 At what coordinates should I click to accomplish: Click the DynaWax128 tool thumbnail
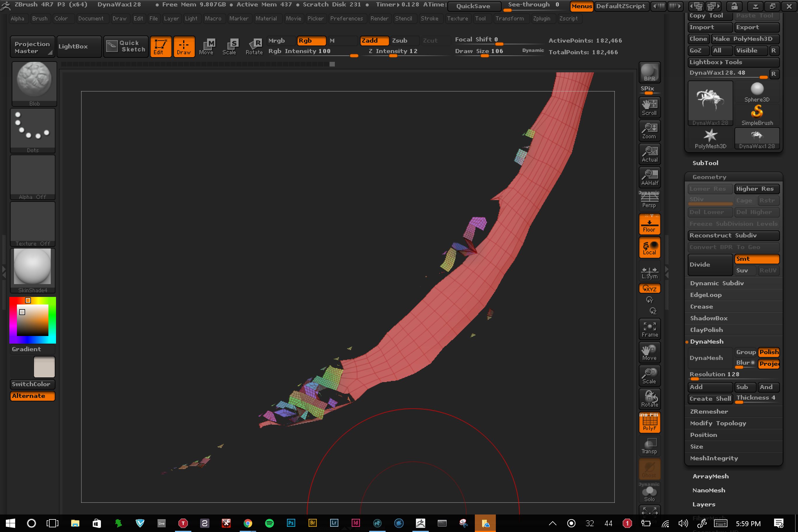[x=710, y=104]
